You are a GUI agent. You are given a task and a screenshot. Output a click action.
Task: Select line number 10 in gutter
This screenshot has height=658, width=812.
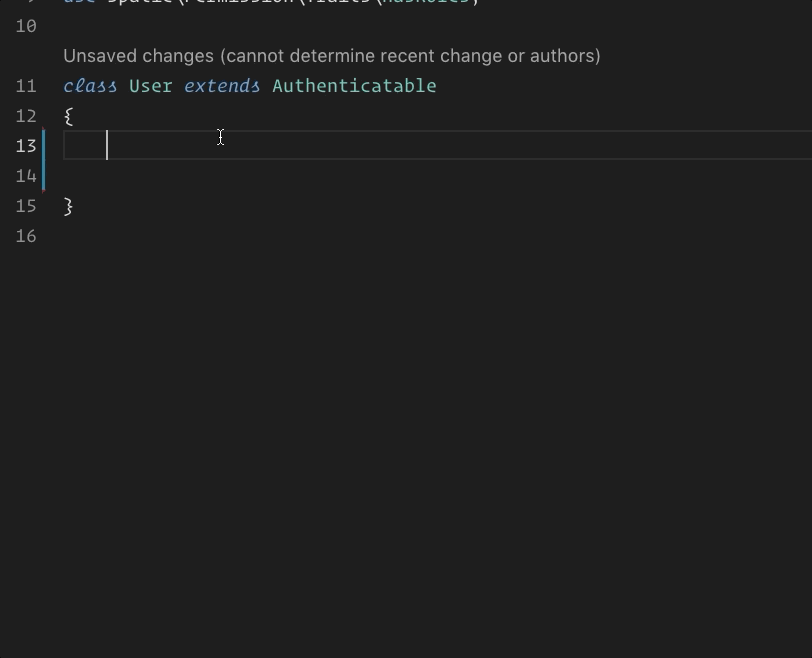click(x=26, y=26)
